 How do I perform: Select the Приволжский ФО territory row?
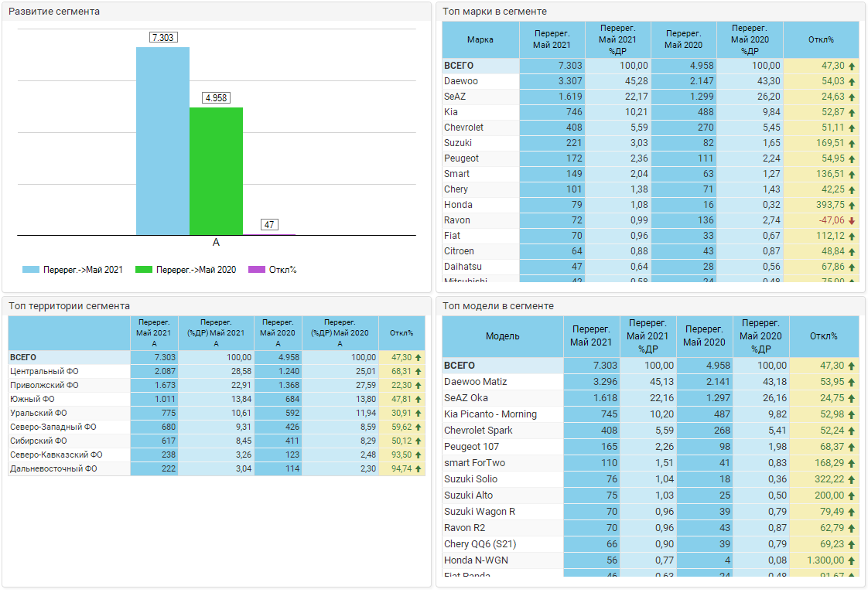pyautogui.click(x=43, y=385)
